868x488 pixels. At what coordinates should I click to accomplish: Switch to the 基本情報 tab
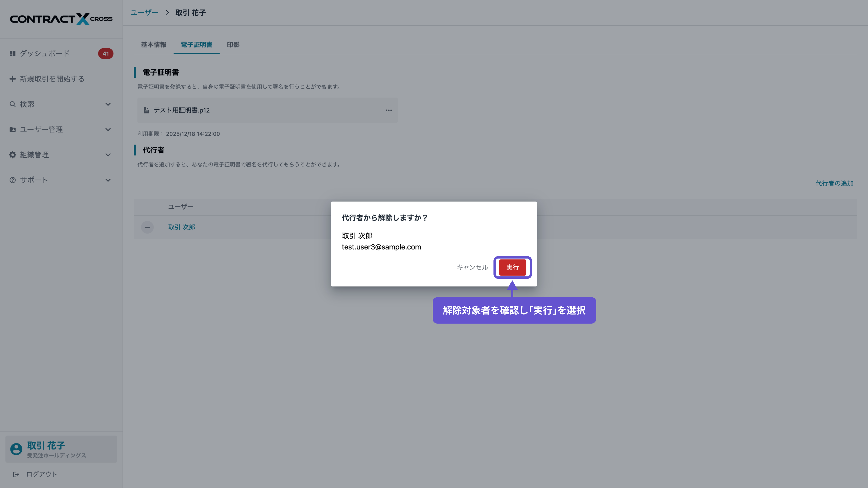pyautogui.click(x=154, y=45)
